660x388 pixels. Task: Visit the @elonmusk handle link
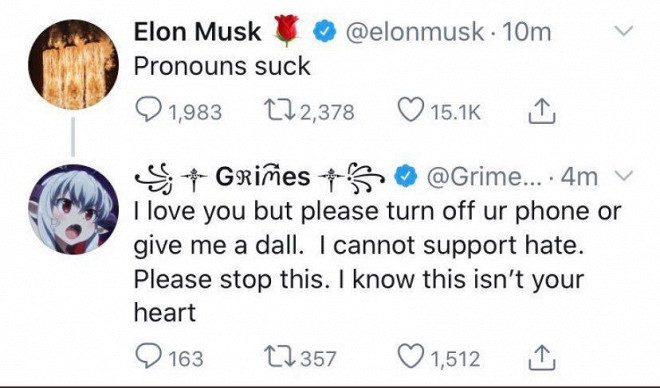414,32
